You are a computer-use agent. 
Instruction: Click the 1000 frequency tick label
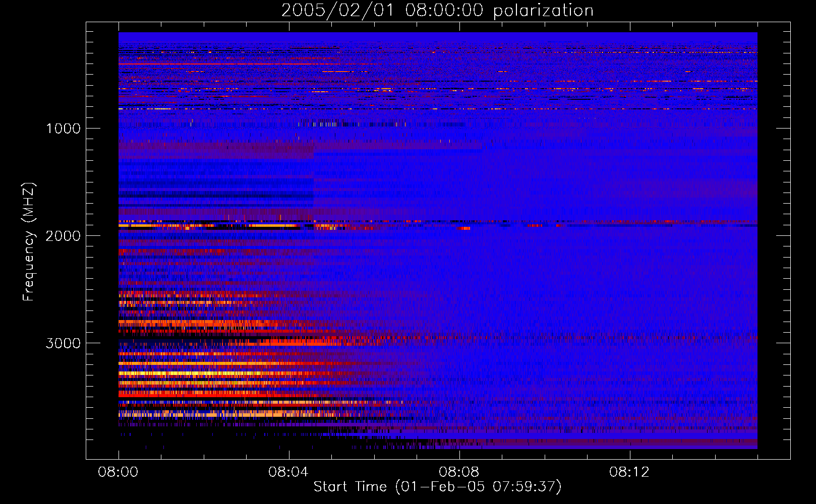pos(63,129)
